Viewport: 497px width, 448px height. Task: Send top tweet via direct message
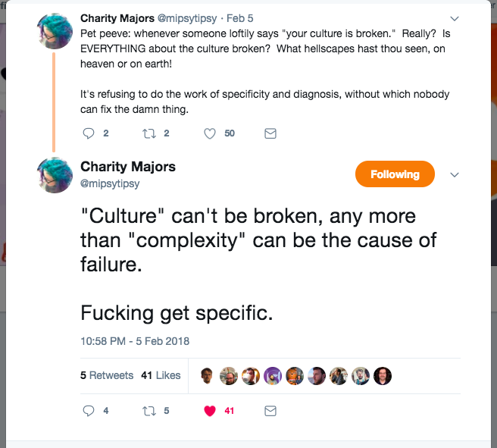[x=270, y=133]
